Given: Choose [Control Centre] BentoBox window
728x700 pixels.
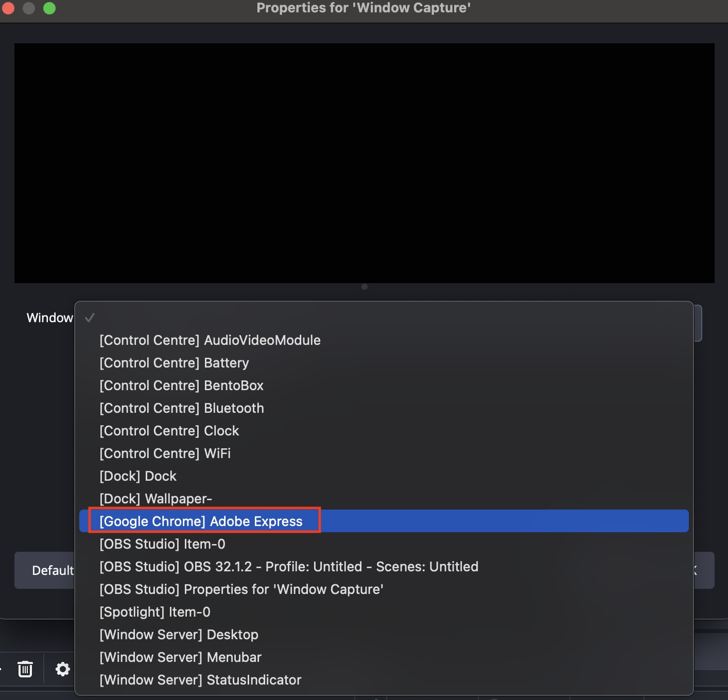Looking at the screenshot, I should pos(384,386).
